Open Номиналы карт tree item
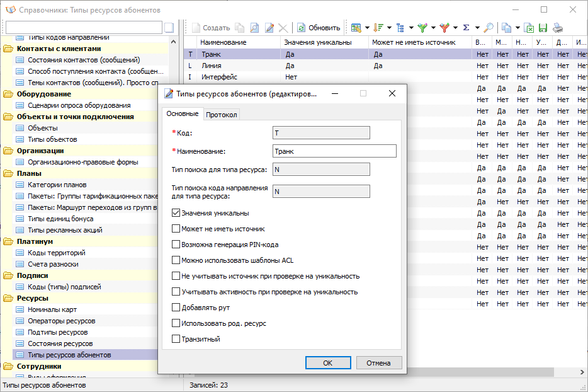Viewport: 588px width, 392px height. [52, 309]
